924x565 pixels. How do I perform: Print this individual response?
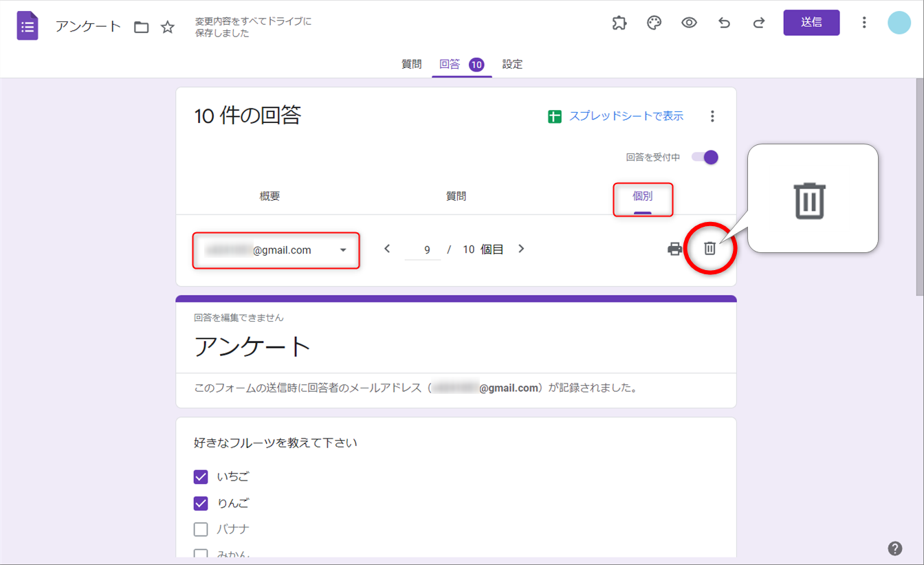[x=675, y=249]
